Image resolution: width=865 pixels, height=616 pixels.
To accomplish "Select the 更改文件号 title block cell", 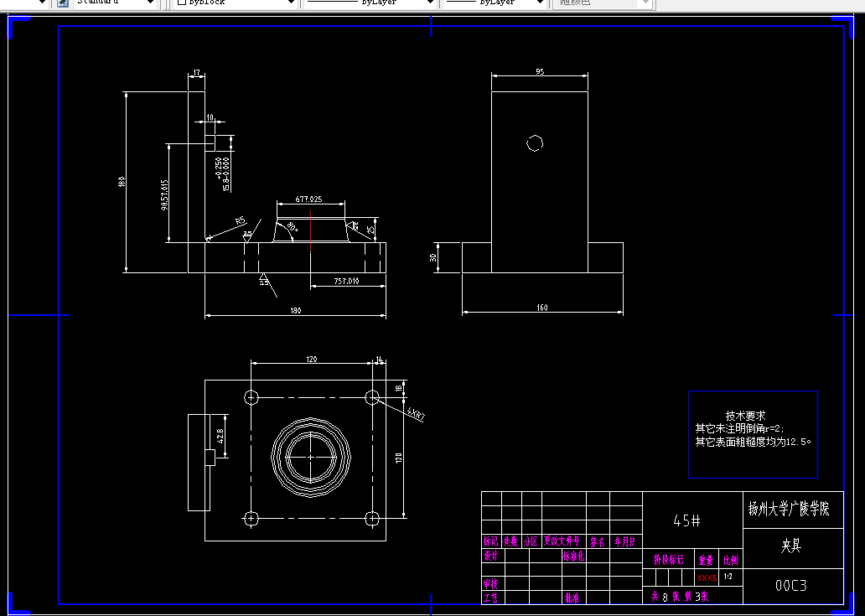I will click(562, 541).
